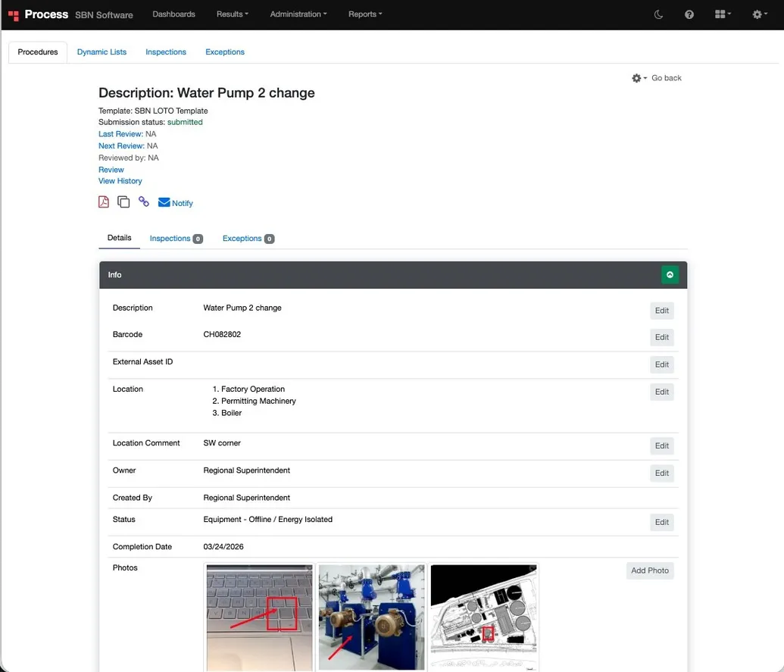
Task: Edit the Owner field
Action: pos(661,473)
